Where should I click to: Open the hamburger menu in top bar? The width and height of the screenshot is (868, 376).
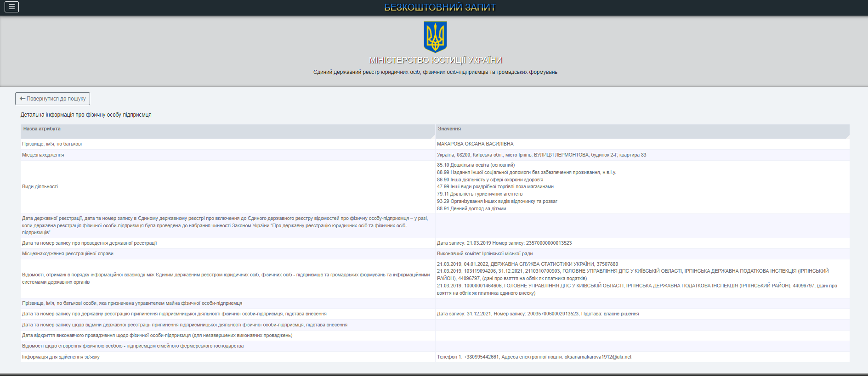[x=11, y=7]
